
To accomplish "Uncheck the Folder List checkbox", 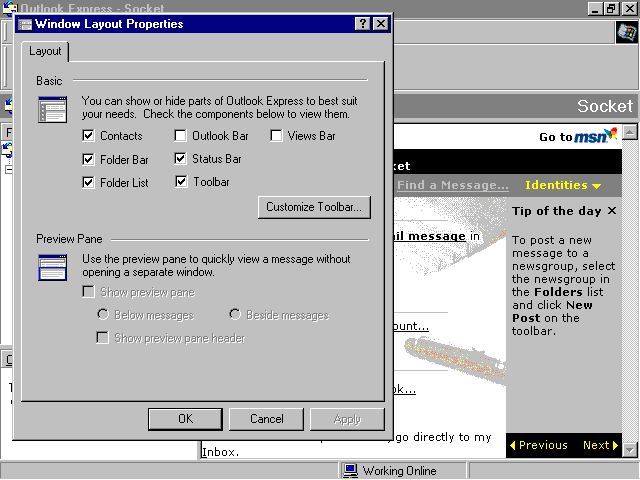I will [x=88, y=182].
